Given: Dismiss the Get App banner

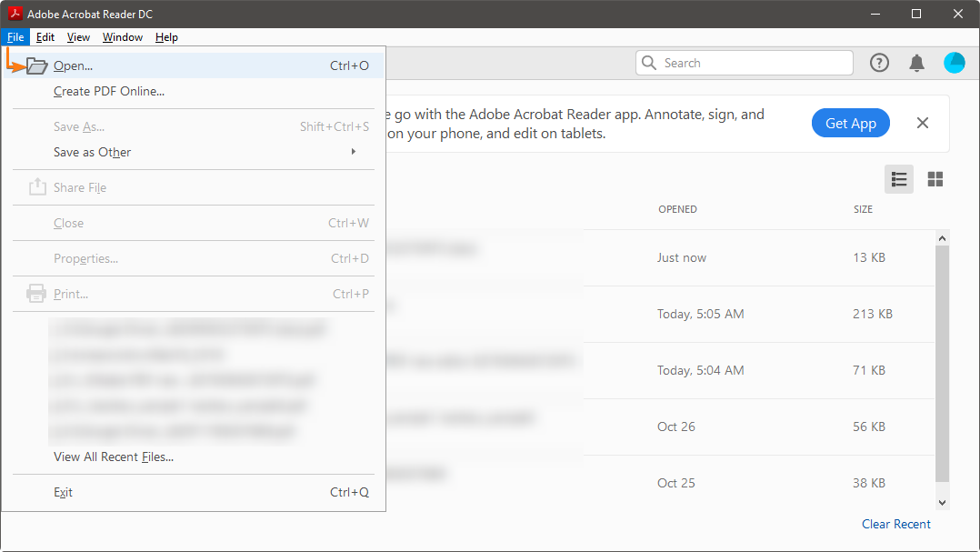Looking at the screenshot, I should coord(923,123).
